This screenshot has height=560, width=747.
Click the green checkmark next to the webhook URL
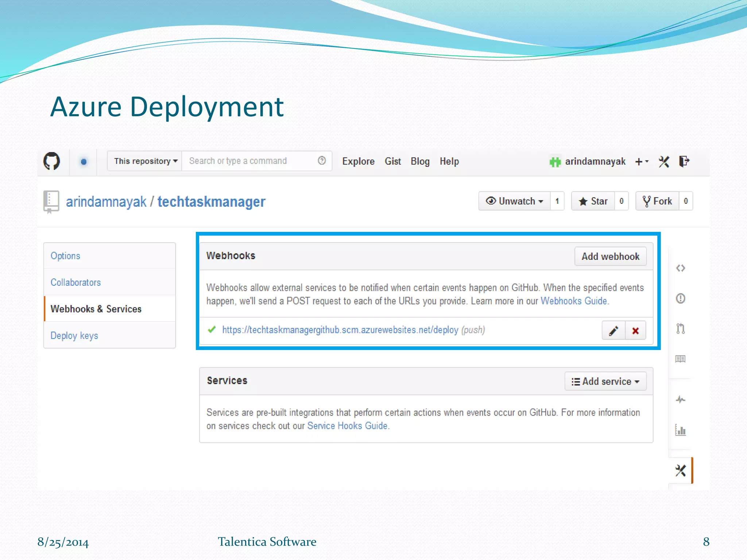(212, 330)
